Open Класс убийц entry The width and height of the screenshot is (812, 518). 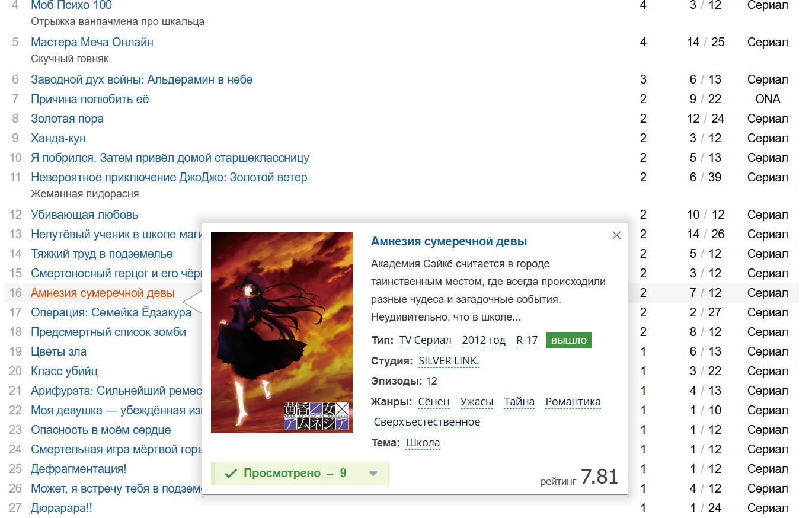[64, 371]
